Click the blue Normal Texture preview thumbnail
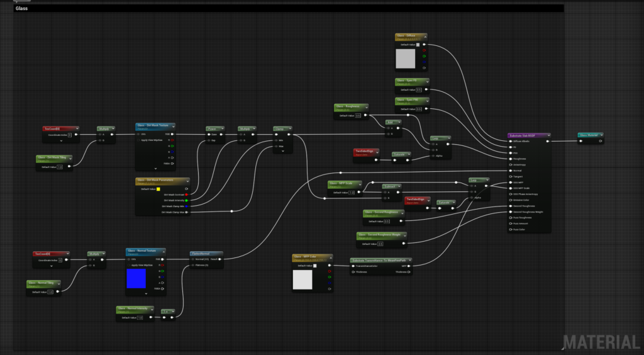Viewport: 644px width, 355px height. [x=136, y=278]
